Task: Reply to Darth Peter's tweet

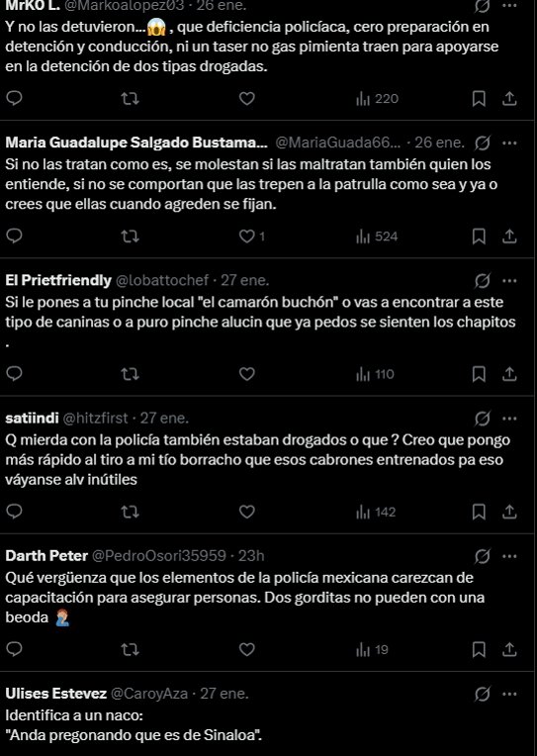Action: [15, 650]
